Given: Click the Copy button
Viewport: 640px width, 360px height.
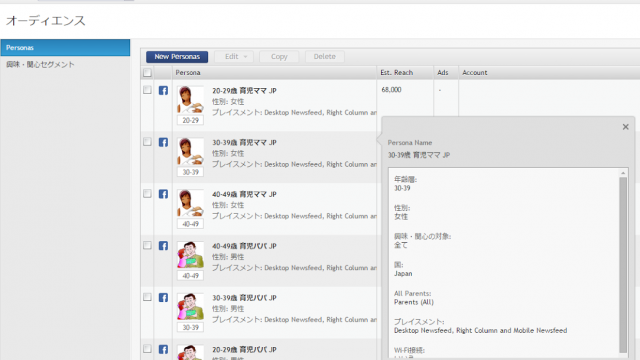Looking at the screenshot, I should (x=279, y=57).
